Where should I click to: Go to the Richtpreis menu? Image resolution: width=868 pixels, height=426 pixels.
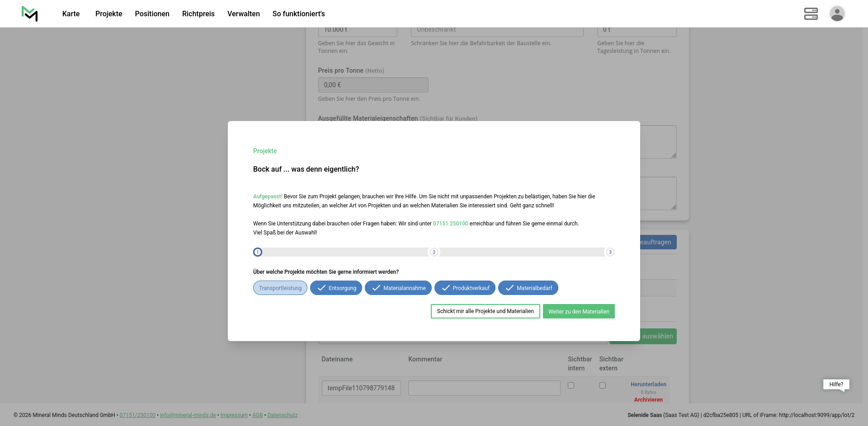pyautogui.click(x=198, y=14)
